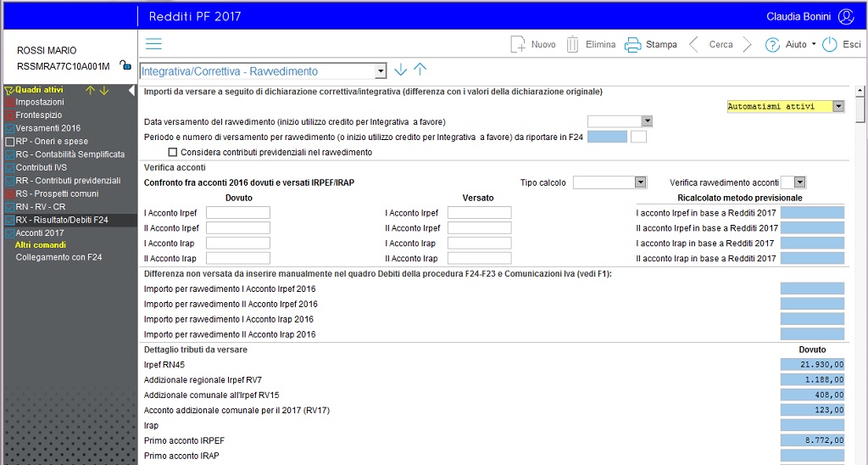The width and height of the screenshot is (868, 465).
Task: Click the Nuovo document icon
Action: [x=518, y=44]
